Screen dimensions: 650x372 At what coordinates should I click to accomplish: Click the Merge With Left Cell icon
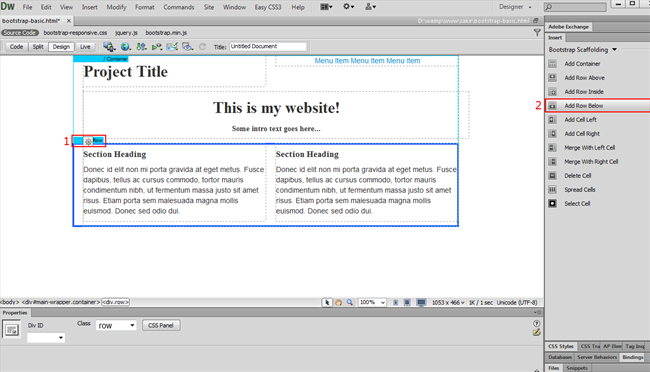coord(552,148)
